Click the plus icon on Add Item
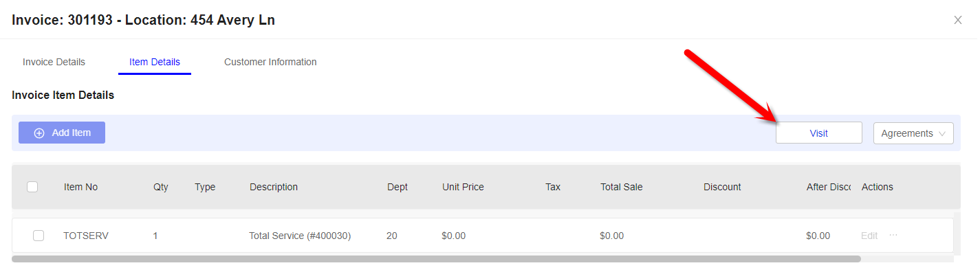This screenshot has height=272, width=980. (x=39, y=133)
